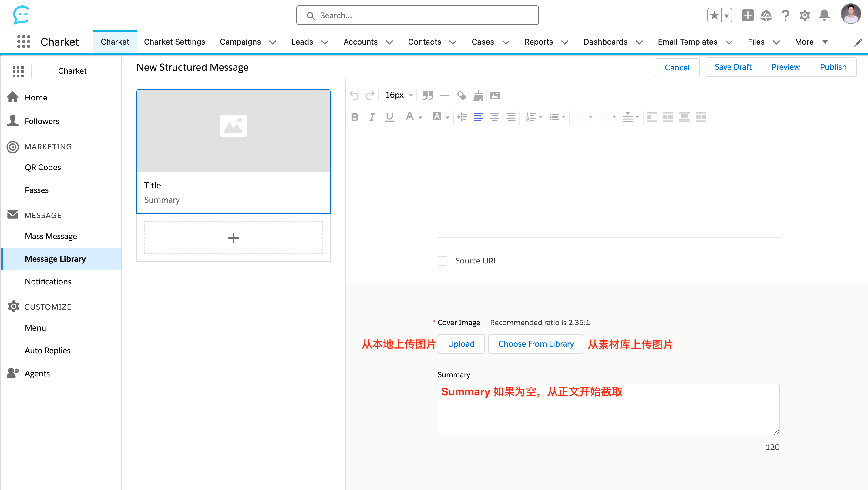Edit navigation with the pencil icon
Image resolution: width=868 pixels, height=490 pixels.
pyautogui.click(x=858, y=43)
